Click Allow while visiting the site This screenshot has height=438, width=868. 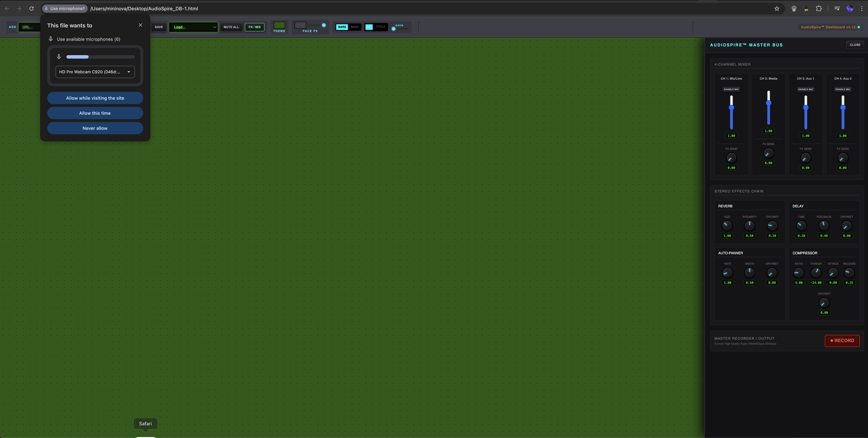95,98
